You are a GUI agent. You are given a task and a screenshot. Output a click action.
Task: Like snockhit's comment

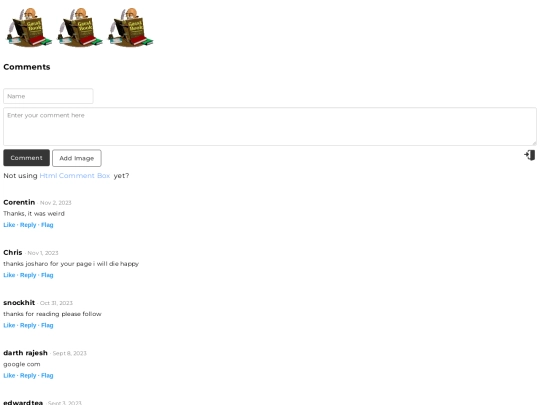tap(9, 325)
